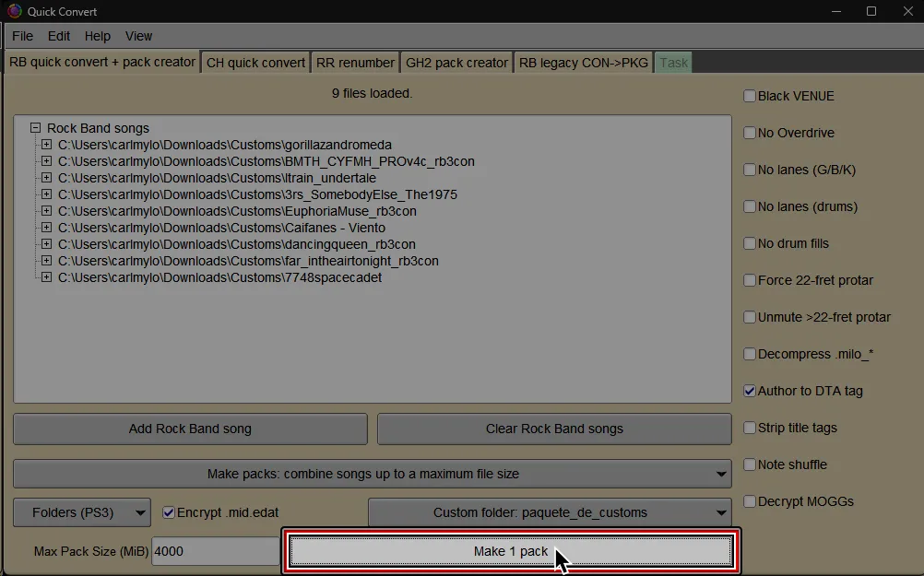Screen dimensions: 924x576
Task: Enable Decrypt MOGGs
Action: pos(750,501)
